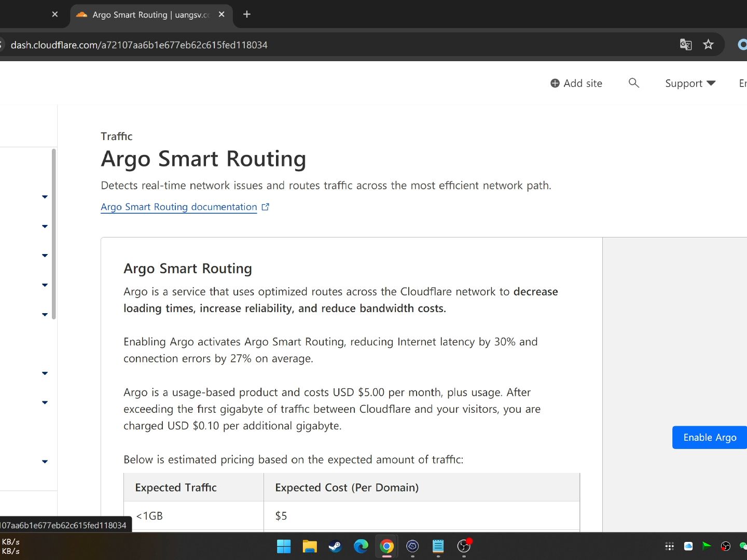Open the round blue face app in taskbar

pyautogui.click(x=412, y=546)
